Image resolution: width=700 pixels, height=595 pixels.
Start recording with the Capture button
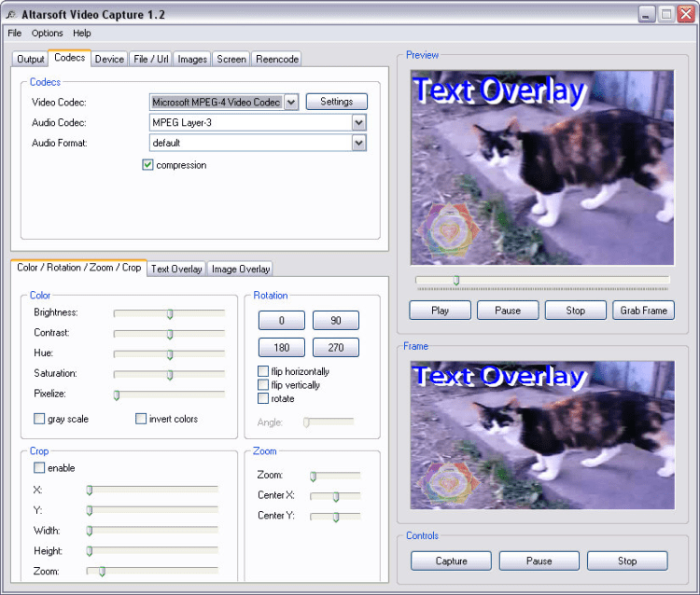click(451, 561)
